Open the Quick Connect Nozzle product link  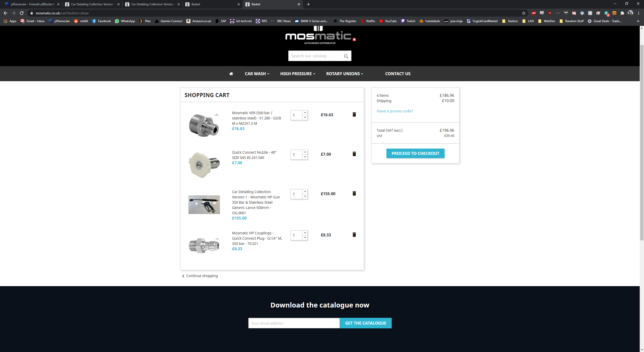pyautogui.click(x=254, y=155)
